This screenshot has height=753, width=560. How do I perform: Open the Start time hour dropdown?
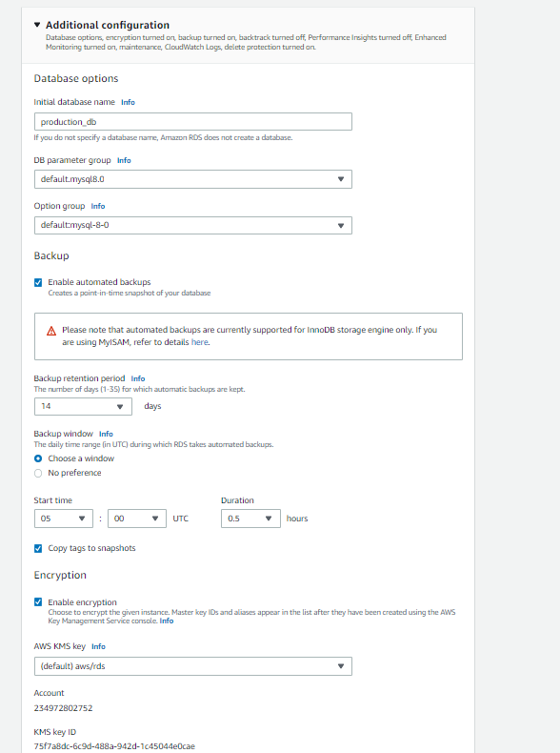pos(64,519)
